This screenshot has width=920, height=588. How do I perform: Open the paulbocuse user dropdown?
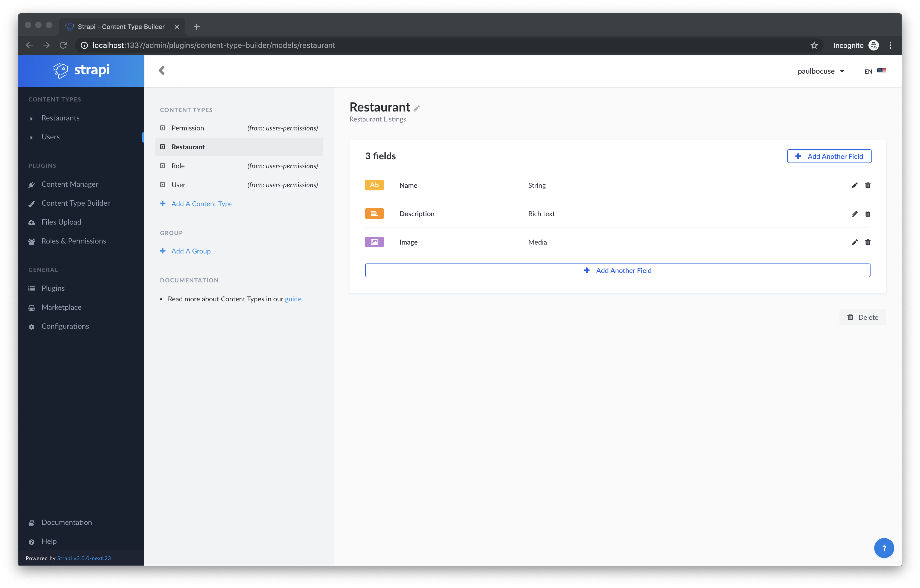(x=821, y=72)
